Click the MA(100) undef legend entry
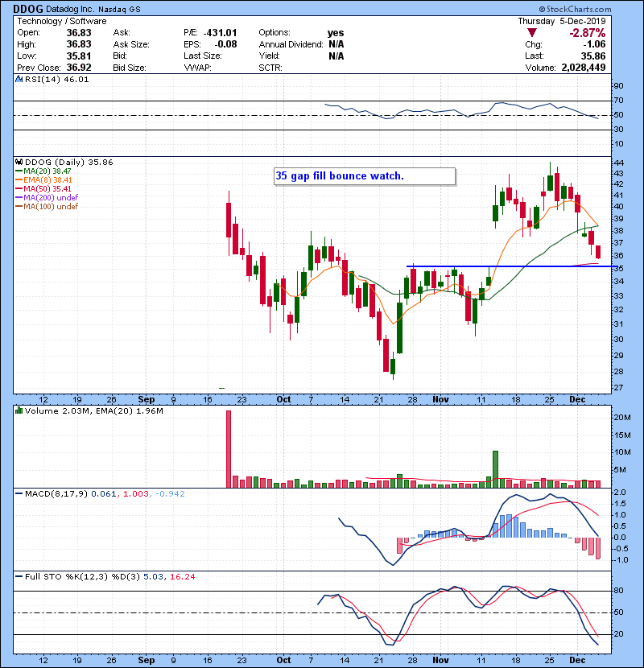The image size is (644, 668). point(47,206)
